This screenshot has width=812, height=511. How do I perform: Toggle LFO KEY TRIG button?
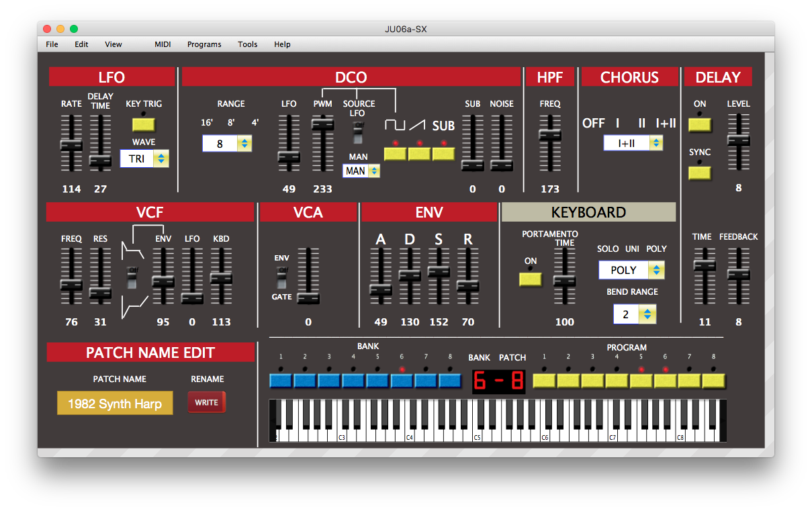tap(144, 124)
